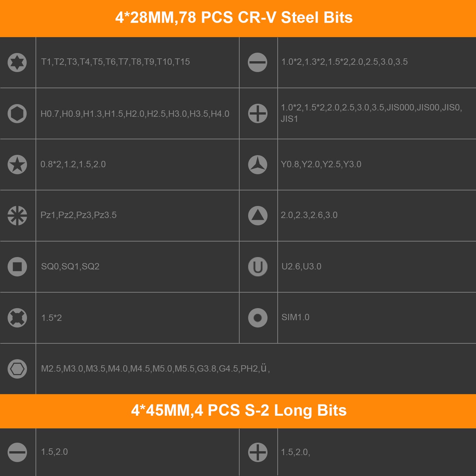Click the Pozidriv bit icon
Viewport: 476px width, 476px height.
[x=17, y=215]
